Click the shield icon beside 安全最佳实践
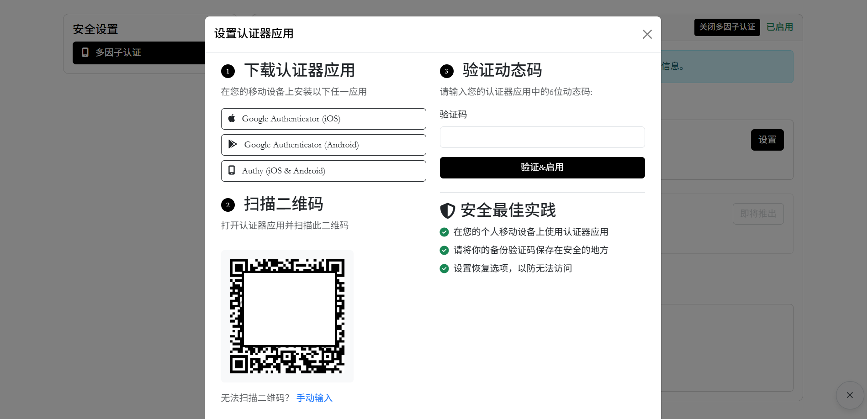This screenshot has width=868, height=419. 448,210
